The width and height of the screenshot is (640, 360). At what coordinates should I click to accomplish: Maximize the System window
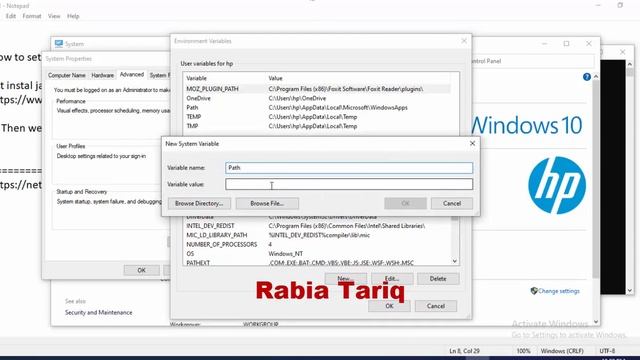coord(566,44)
